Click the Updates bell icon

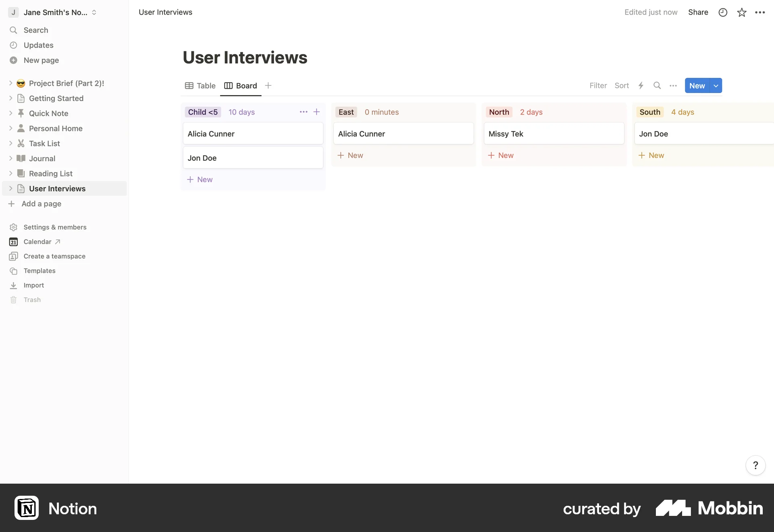click(x=13, y=45)
